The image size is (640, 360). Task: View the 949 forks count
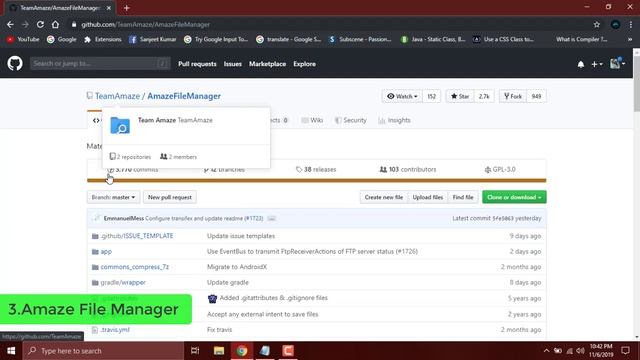[536, 96]
